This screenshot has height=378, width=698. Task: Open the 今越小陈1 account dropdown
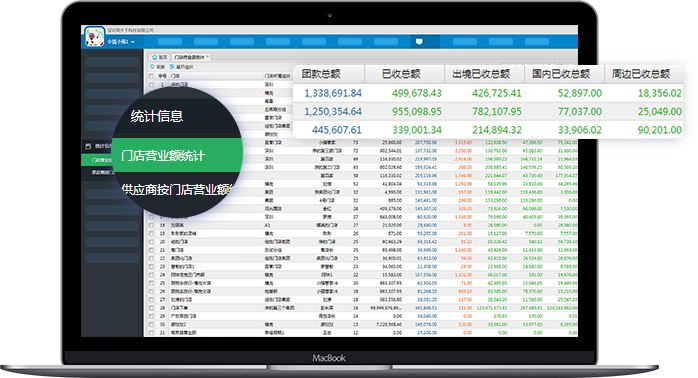click(121, 42)
